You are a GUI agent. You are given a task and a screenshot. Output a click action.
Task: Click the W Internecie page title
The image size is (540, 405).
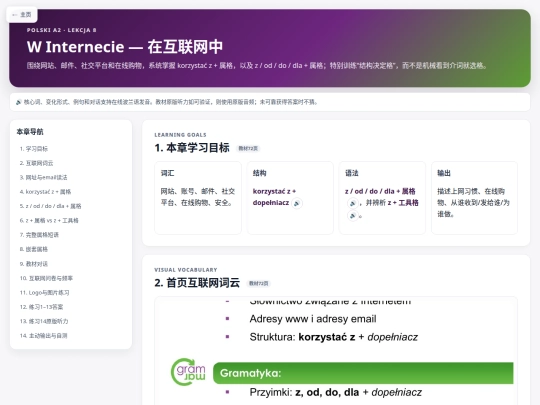125,47
